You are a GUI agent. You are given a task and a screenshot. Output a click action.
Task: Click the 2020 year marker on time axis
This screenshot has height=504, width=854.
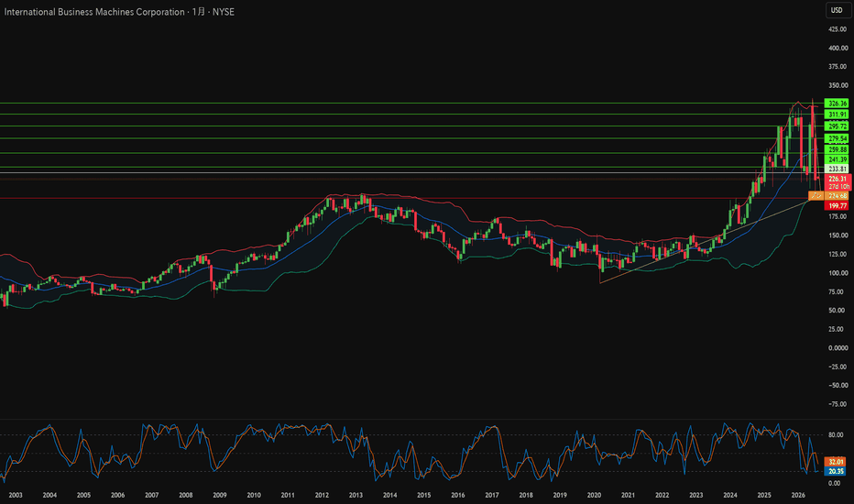(594, 495)
